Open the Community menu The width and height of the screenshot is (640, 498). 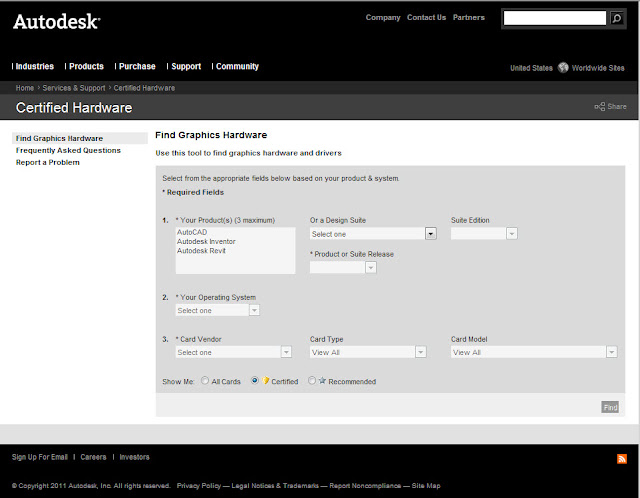coord(237,66)
